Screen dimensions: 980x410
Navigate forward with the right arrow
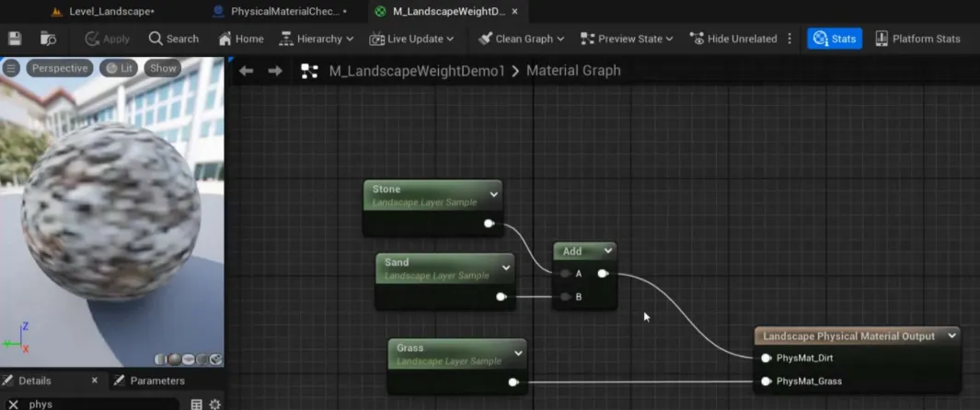coord(275,71)
